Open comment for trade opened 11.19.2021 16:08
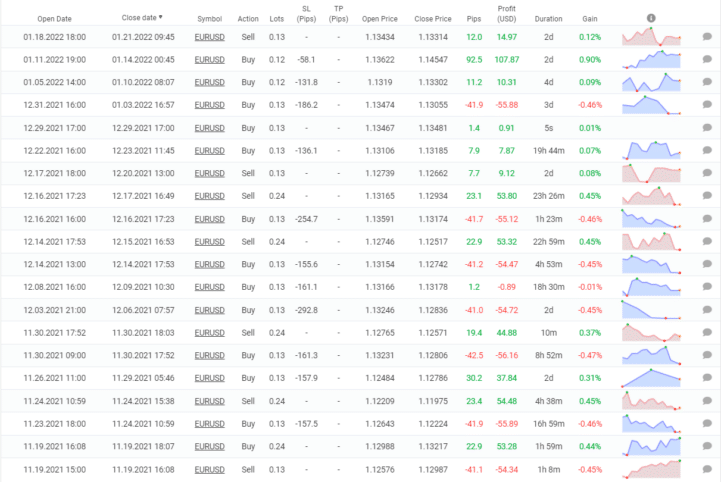 pos(707,446)
